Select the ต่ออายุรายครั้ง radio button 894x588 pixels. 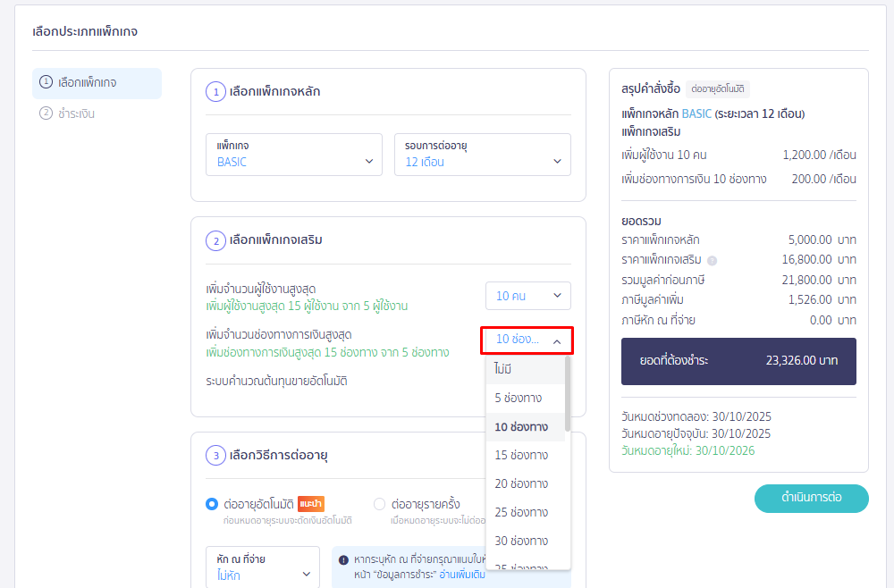tap(380, 504)
